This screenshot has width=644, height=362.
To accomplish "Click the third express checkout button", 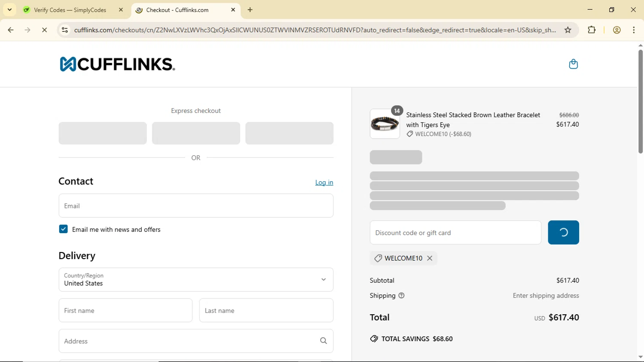I will pos(289,133).
